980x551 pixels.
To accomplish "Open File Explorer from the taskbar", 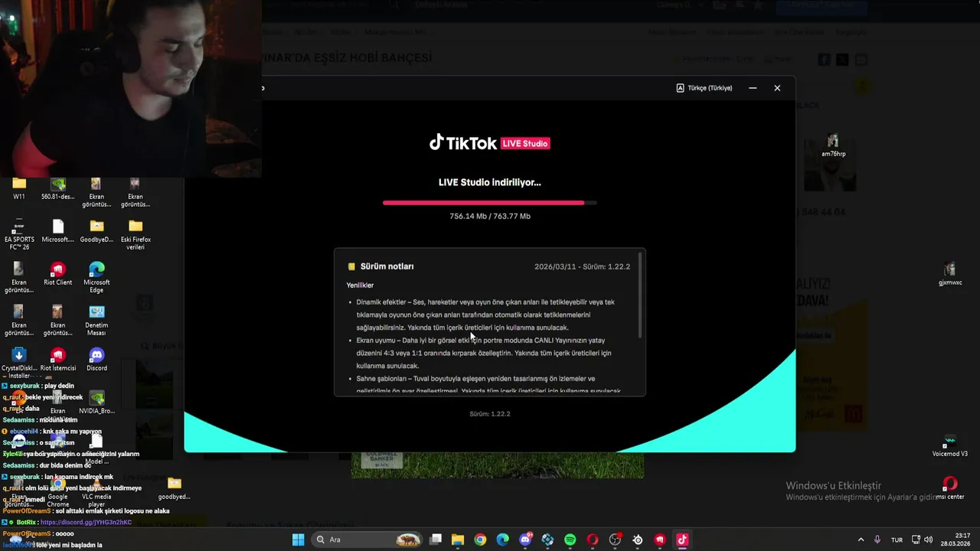I will tap(458, 540).
